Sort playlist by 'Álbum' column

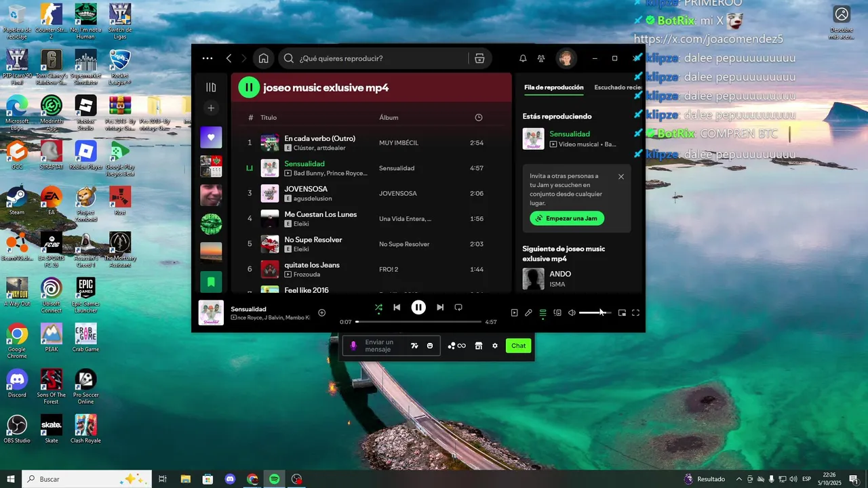389,117
